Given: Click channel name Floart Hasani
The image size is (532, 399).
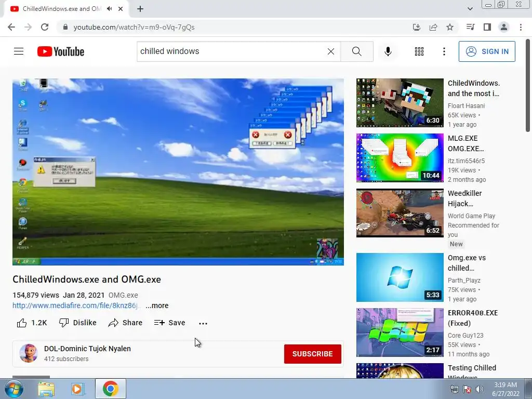Looking at the screenshot, I should point(466,105).
